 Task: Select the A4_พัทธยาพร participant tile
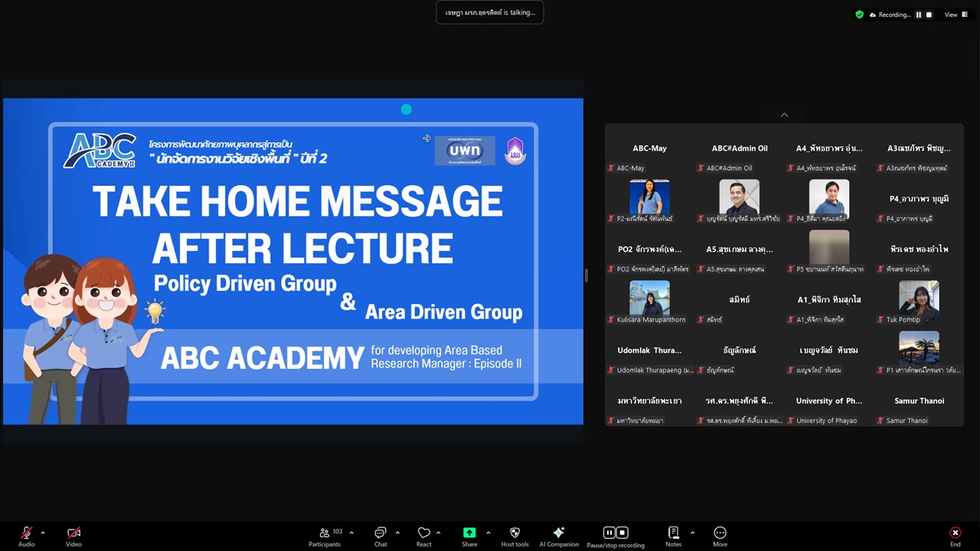pos(829,148)
